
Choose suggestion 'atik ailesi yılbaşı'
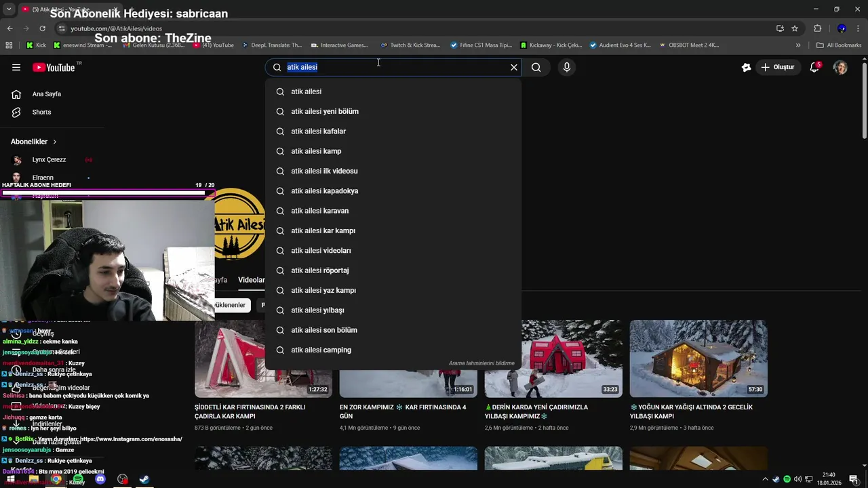[393, 310]
